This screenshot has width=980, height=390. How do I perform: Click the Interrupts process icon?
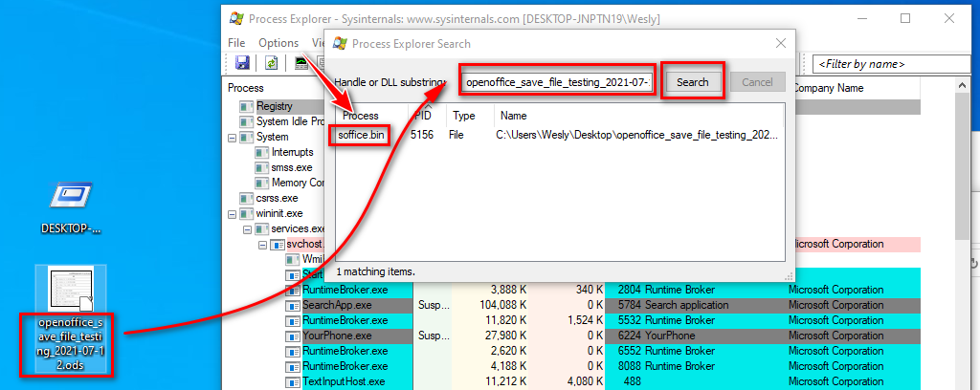[x=262, y=152]
